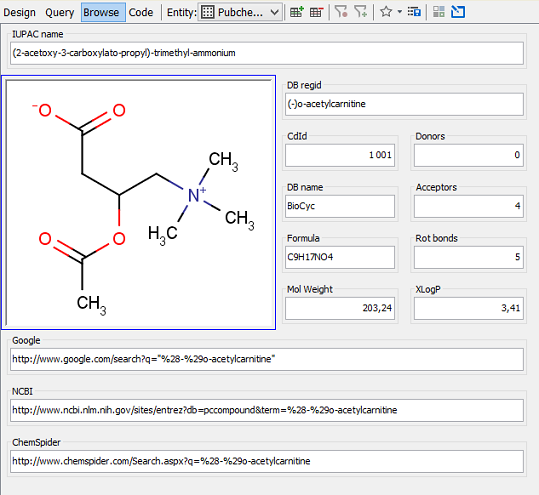The height and width of the screenshot is (495, 539).
Task: Click the blue edit form icon
Action: [458, 12]
